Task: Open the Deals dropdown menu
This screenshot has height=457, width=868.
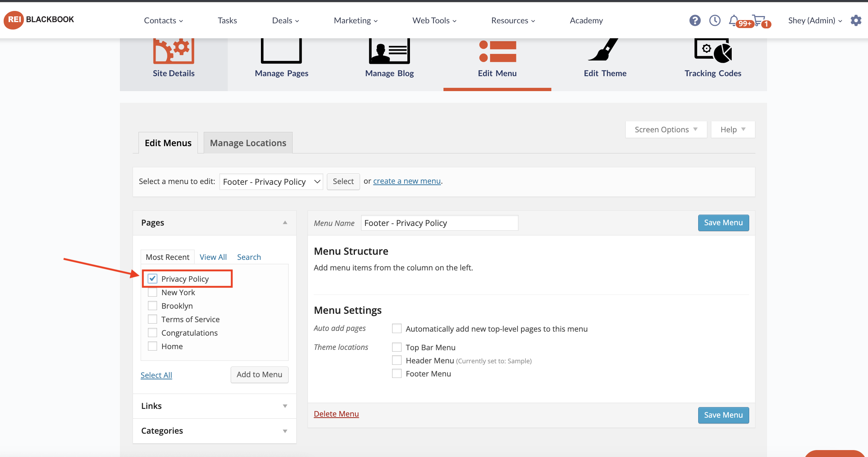Action: [x=285, y=20]
